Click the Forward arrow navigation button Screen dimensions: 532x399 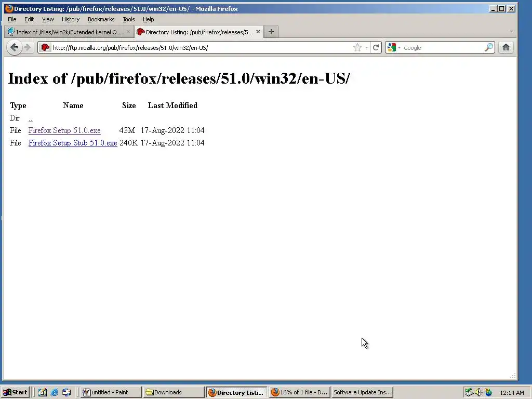(28, 47)
